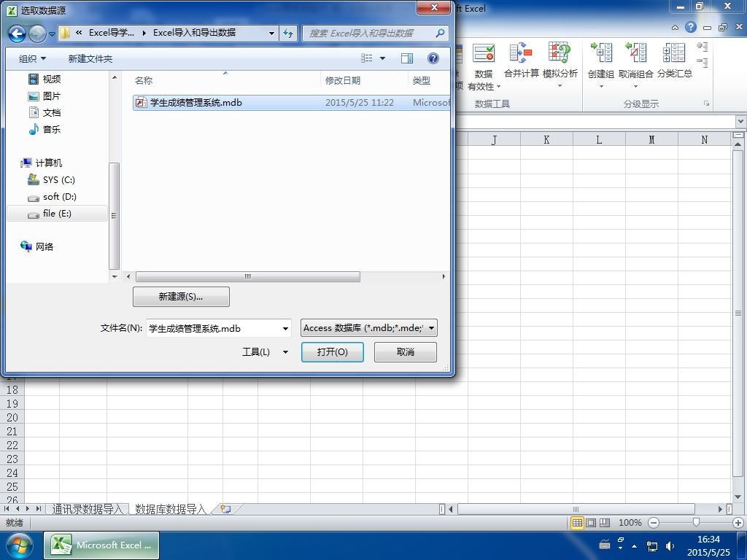Open the SYS (C:) drive
The width and height of the screenshot is (747, 560).
(52, 179)
